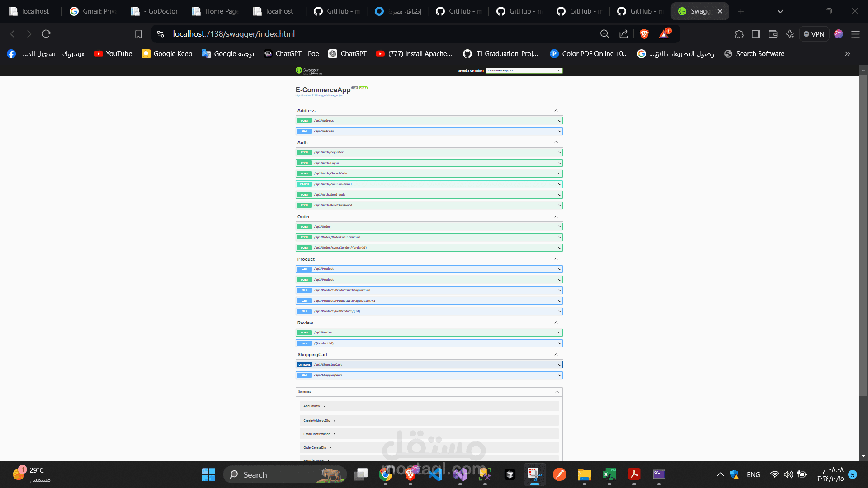
Task: Collapse the Auth section
Action: (556, 142)
